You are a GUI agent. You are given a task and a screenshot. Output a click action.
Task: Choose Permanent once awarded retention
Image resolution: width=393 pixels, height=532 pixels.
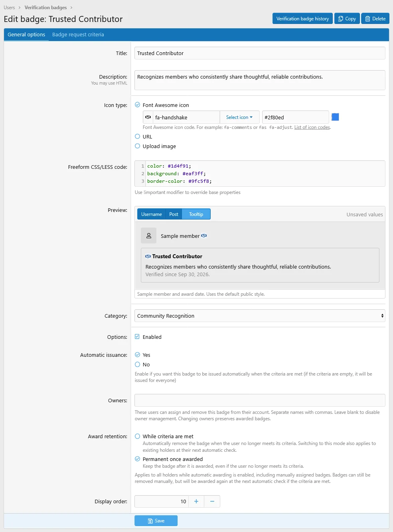click(138, 459)
